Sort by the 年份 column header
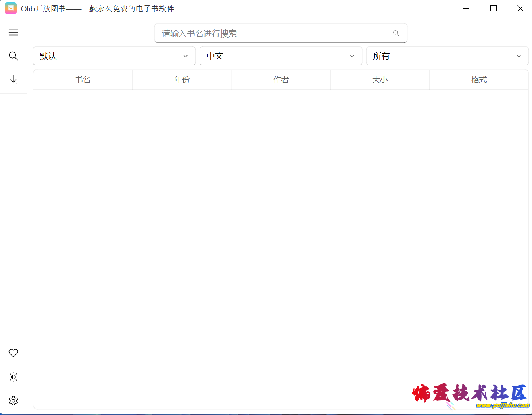532x415 pixels. [x=182, y=80]
